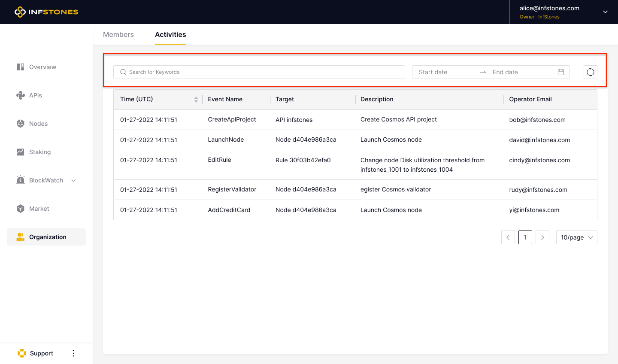This screenshot has height=364, width=618.
Task: Select the Activities tab
Action: tap(170, 34)
